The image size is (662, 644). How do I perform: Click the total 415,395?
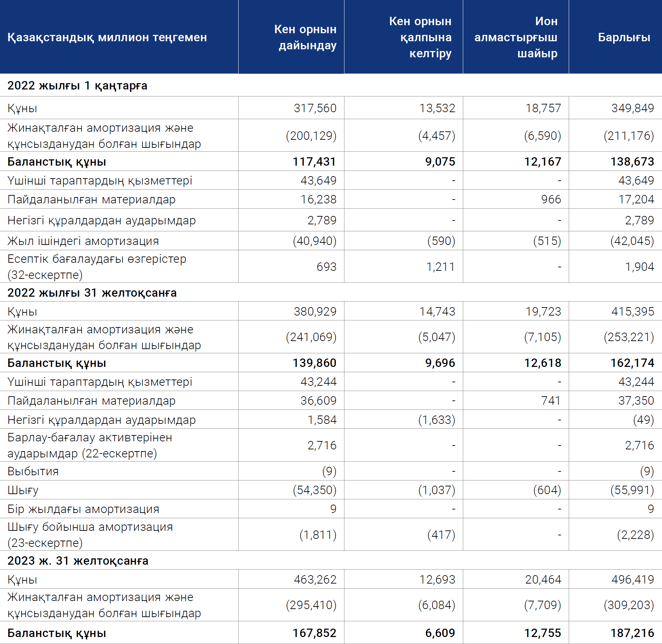[632, 311]
